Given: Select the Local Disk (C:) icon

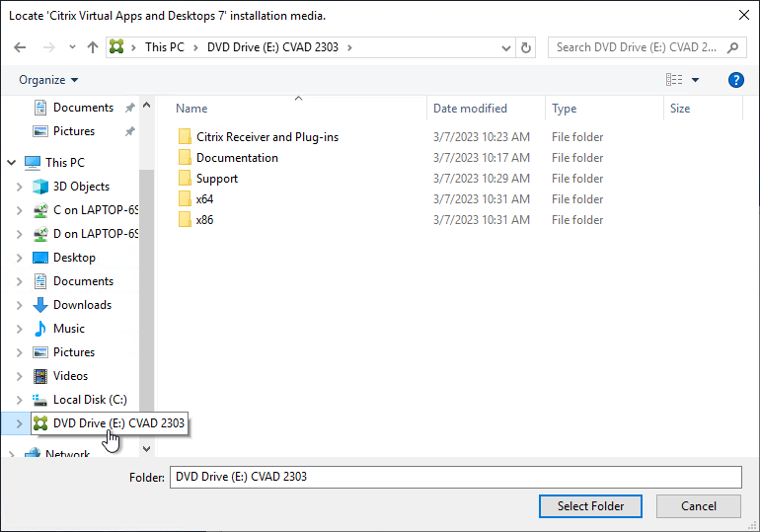Looking at the screenshot, I should pos(39,400).
